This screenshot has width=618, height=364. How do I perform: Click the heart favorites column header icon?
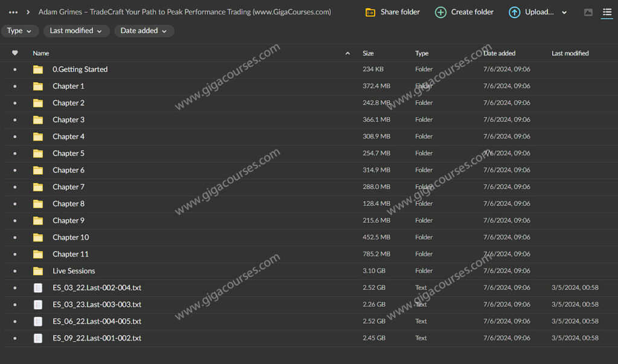click(x=15, y=53)
